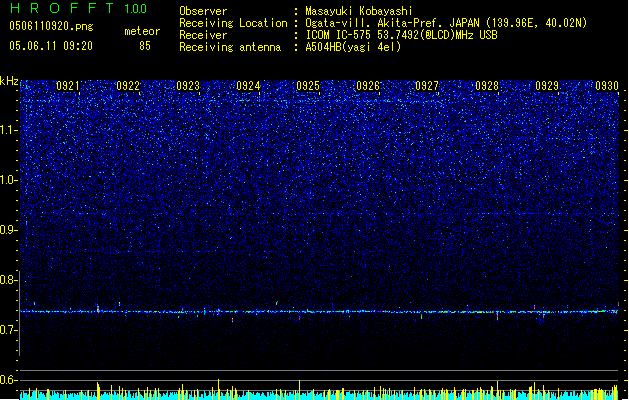Click the Receiver ICOM IC-575 text
This screenshot has height=400, width=629.
[x=401, y=35]
